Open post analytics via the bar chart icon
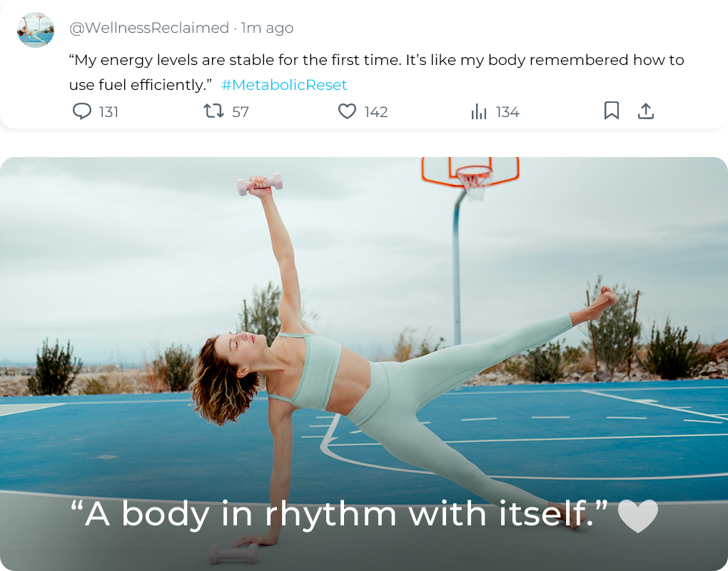Viewport: 728px width, 571px height. [478, 111]
